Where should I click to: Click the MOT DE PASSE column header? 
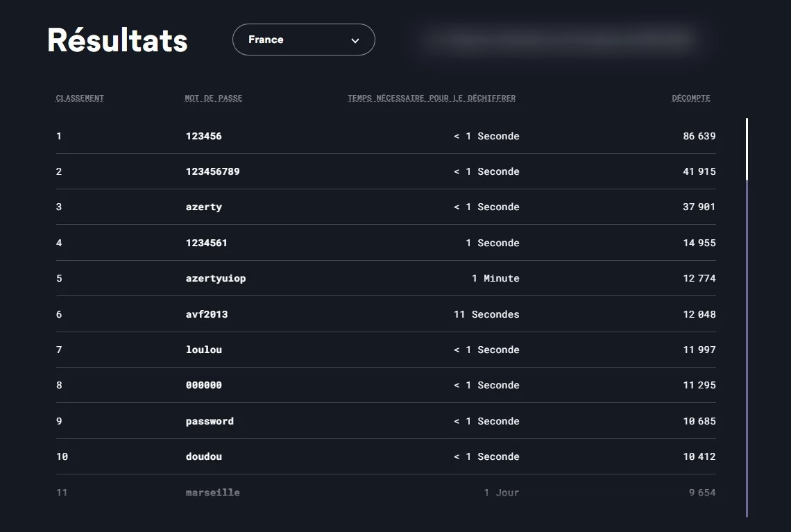213,98
